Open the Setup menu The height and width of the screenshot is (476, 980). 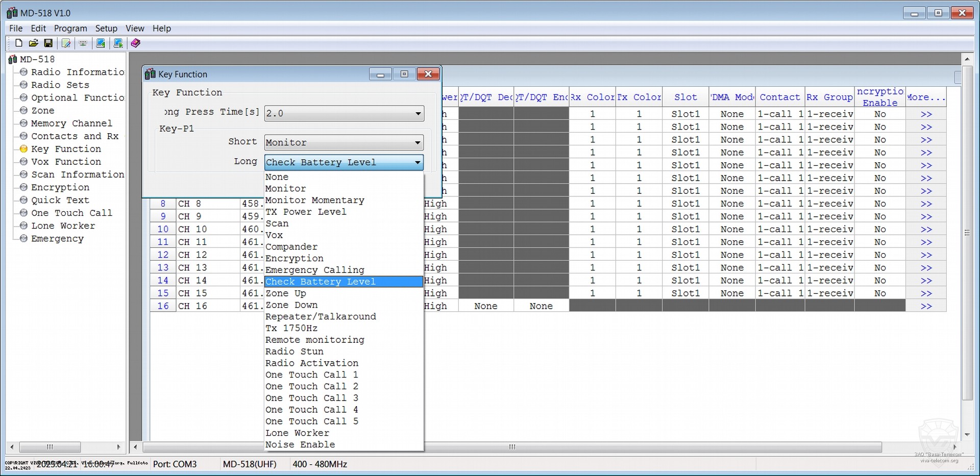pos(106,29)
